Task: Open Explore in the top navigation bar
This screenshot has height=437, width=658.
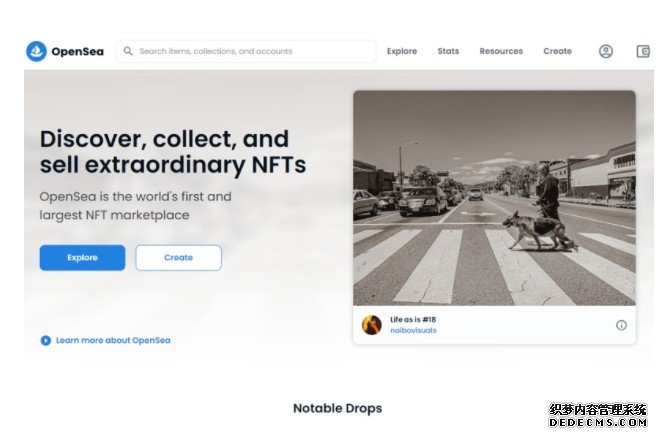Action: pos(402,51)
